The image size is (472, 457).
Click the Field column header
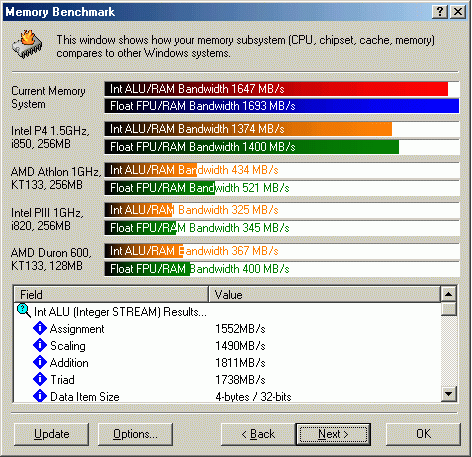(x=111, y=294)
